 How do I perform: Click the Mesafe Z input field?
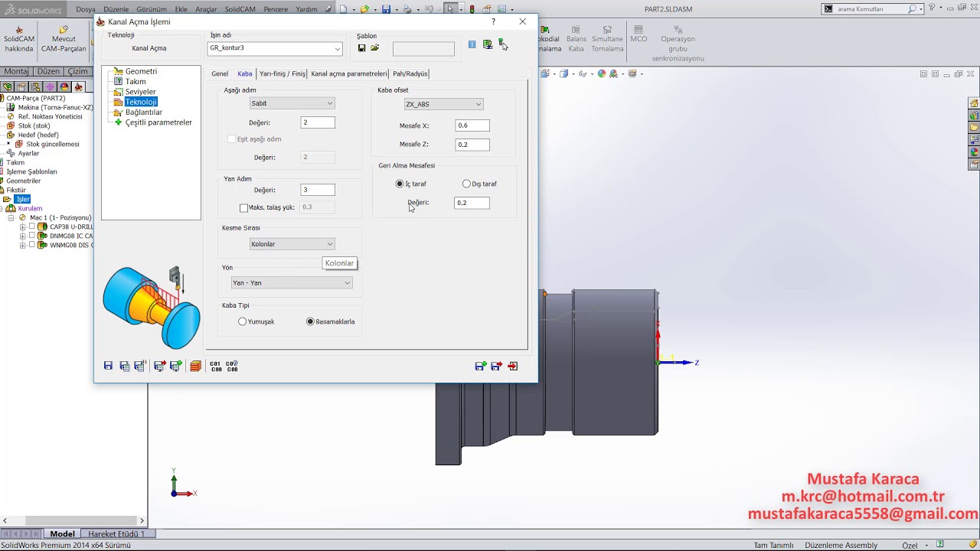pos(472,144)
